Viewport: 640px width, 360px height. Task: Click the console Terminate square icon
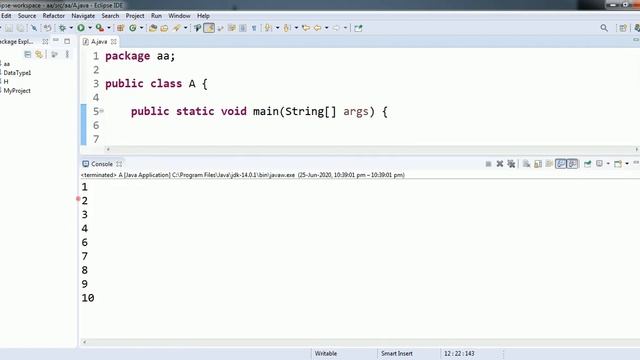point(488,164)
